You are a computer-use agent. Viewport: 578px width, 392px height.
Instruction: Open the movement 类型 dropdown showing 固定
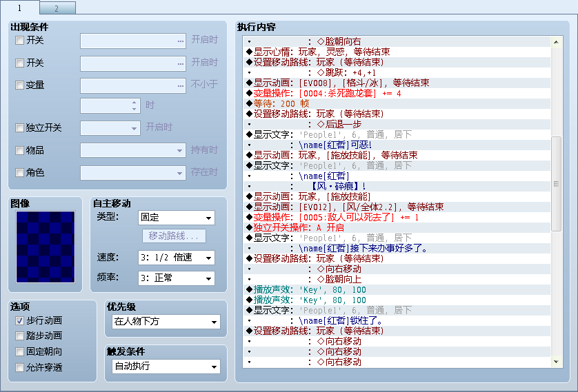click(176, 218)
